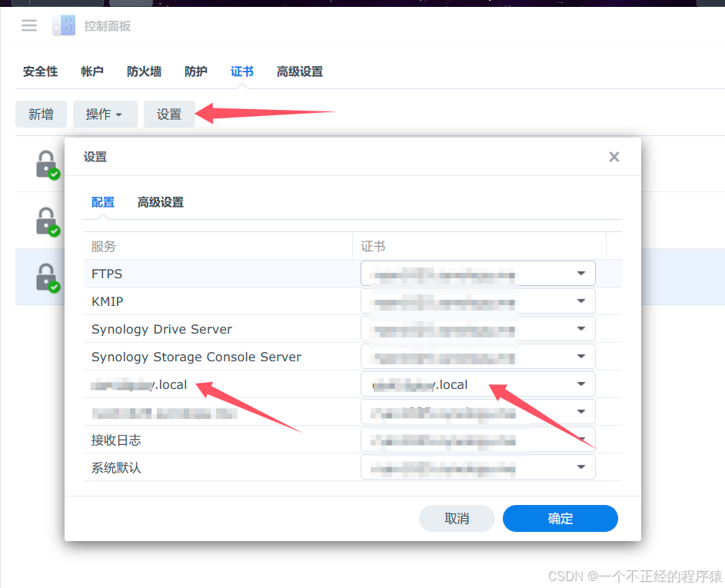725x588 pixels.
Task: Open the 配置 tab in dialog
Action: click(103, 202)
